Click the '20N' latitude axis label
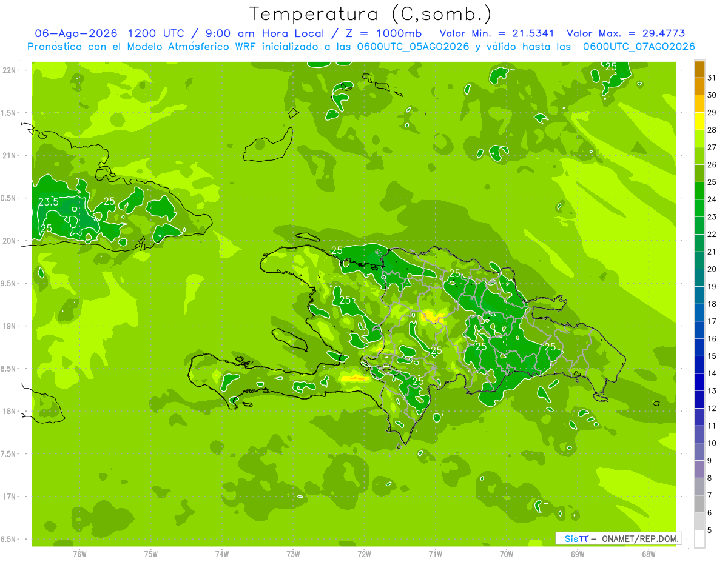This screenshot has height=562, width=728. pyautogui.click(x=10, y=241)
